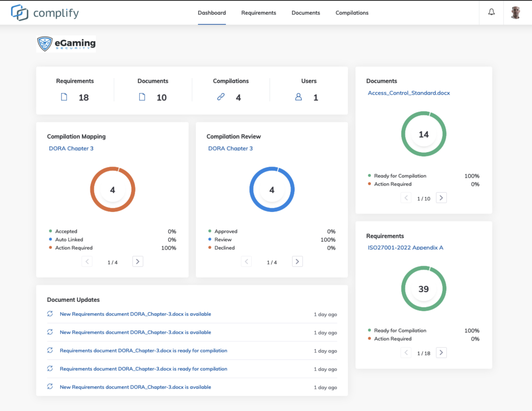532x411 pixels.
Task: Go to next Compilation Mapping item
Action: pyautogui.click(x=138, y=262)
